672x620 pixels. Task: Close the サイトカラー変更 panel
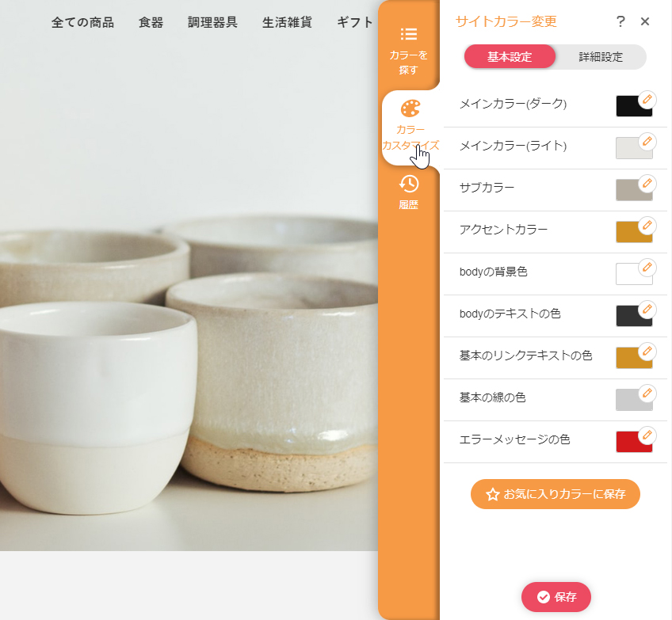click(645, 21)
